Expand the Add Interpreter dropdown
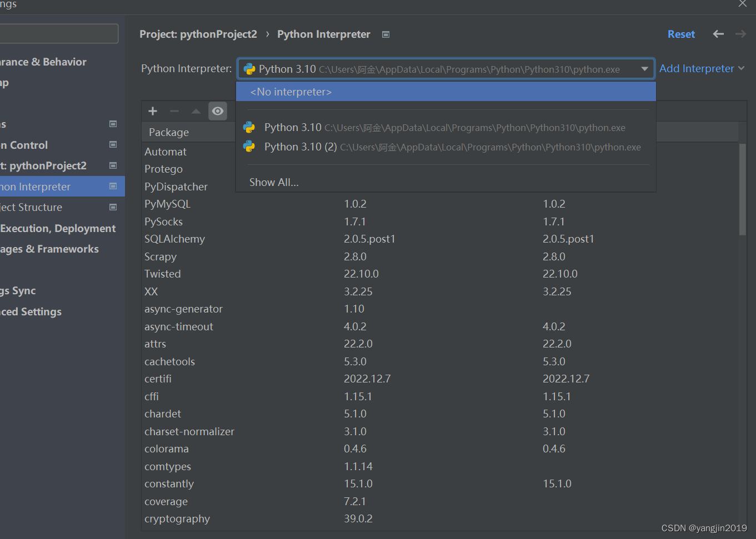 tap(702, 68)
